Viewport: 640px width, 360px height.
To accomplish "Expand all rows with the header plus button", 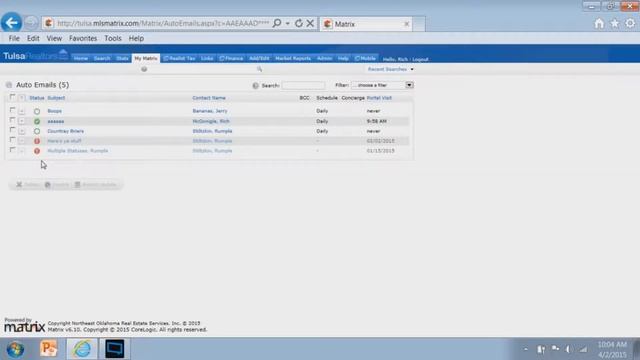I will point(22,98).
